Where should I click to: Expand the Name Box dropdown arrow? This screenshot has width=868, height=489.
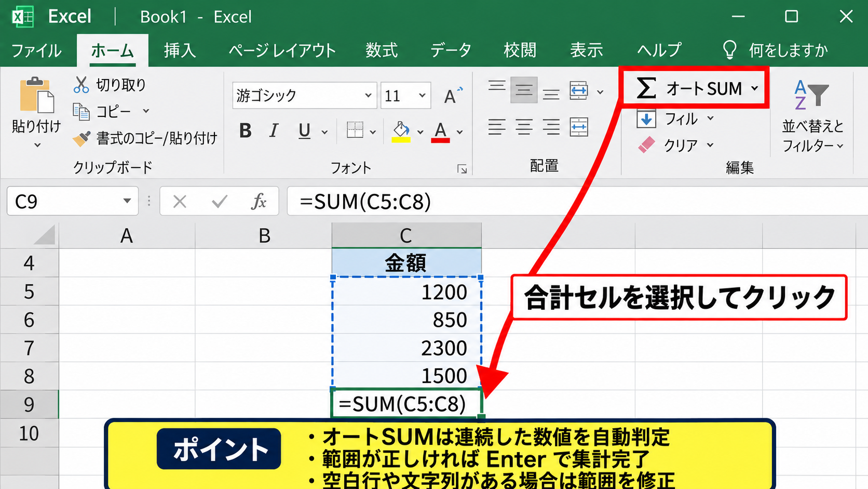point(127,201)
